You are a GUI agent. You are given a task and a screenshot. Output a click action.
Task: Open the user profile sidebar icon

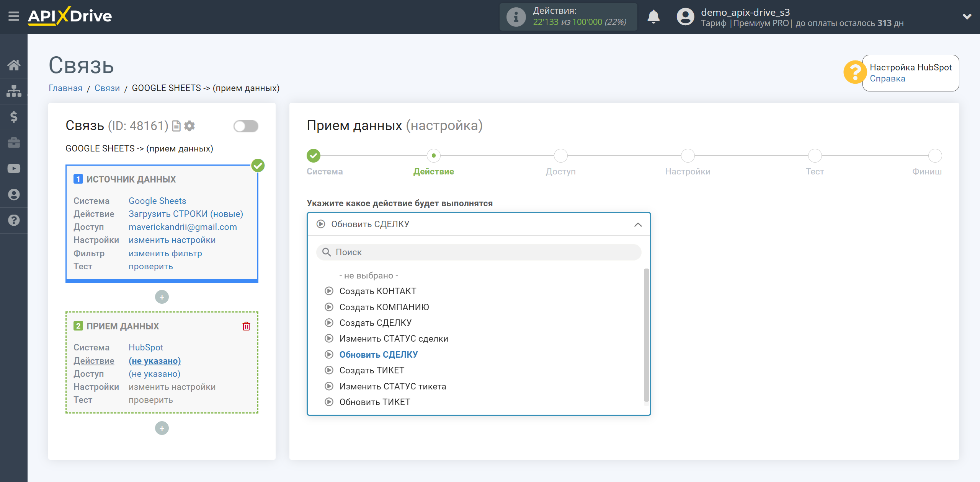click(x=14, y=195)
